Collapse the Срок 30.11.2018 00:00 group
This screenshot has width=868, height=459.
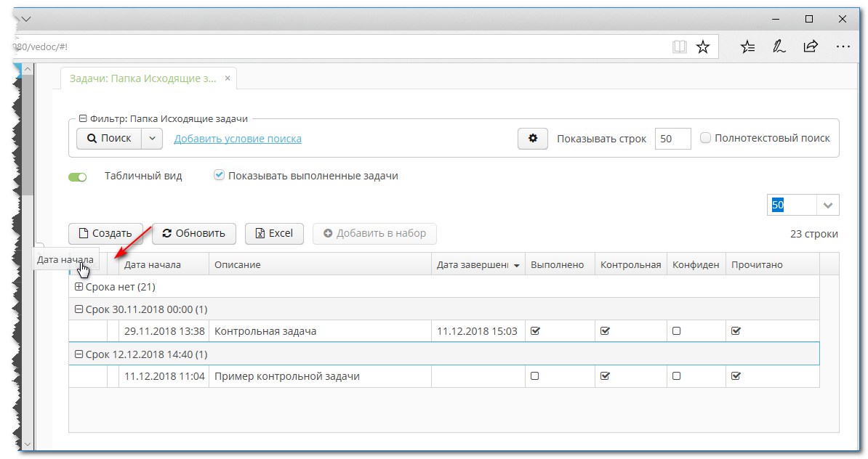coord(79,309)
